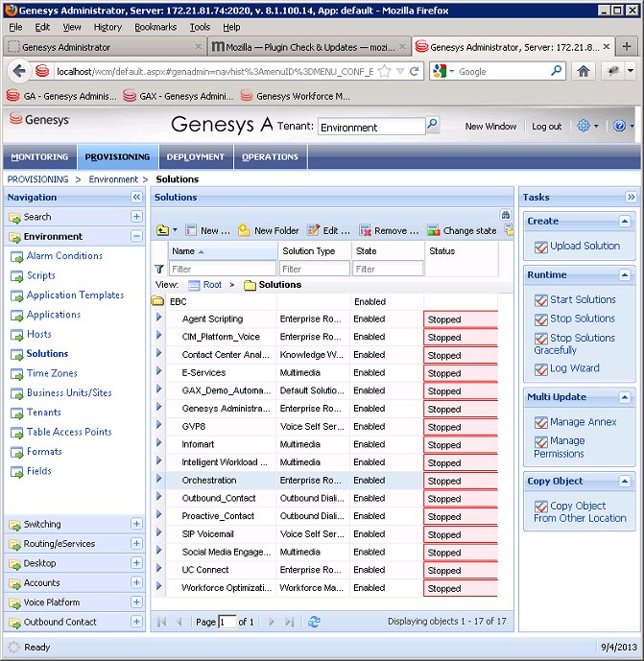
Task: Expand the Search navigation section
Action: [136, 216]
